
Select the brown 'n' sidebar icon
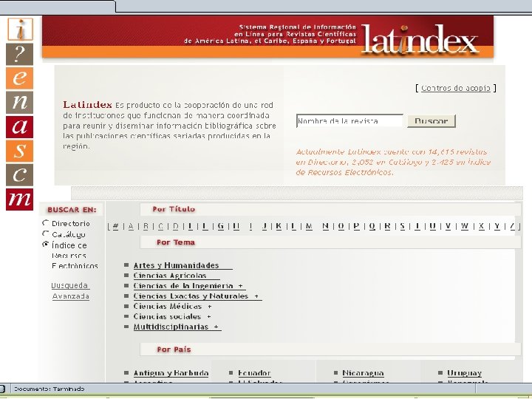pos(20,103)
